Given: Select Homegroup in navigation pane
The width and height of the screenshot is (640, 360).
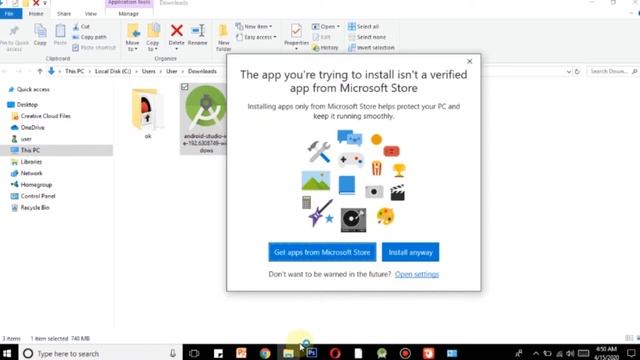Looking at the screenshot, I should [36, 185].
